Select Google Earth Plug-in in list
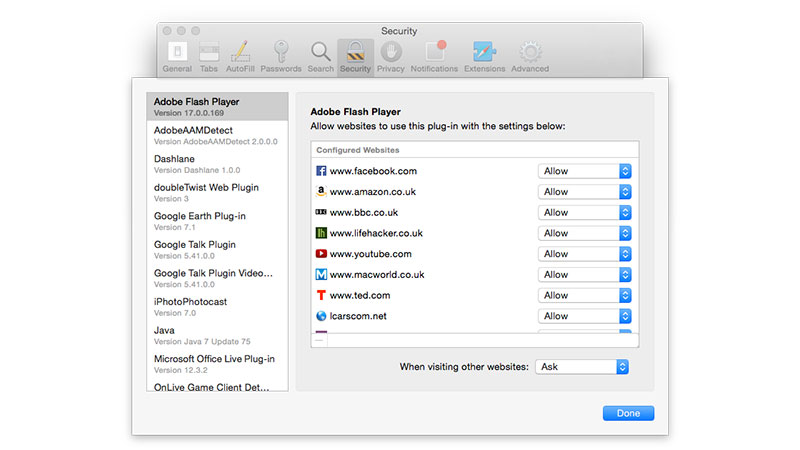The image size is (800, 450). [217, 221]
